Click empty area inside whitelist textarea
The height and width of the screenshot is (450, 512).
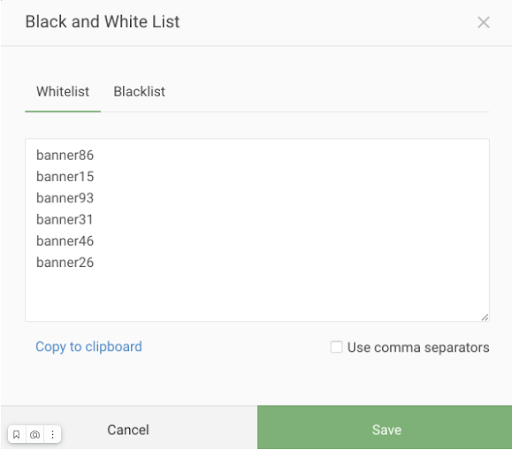pos(283,293)
